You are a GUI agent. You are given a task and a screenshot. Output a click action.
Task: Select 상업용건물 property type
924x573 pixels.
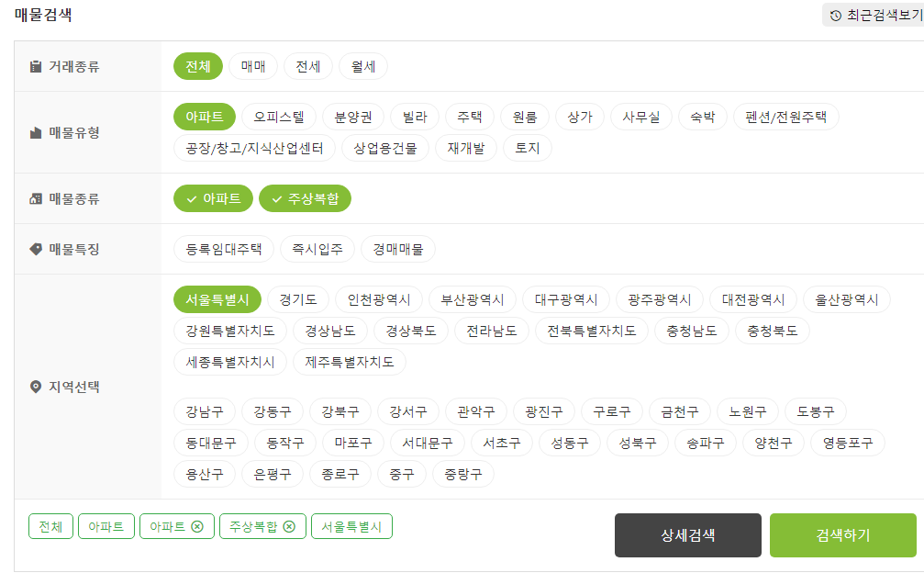[x=385, y=148]
